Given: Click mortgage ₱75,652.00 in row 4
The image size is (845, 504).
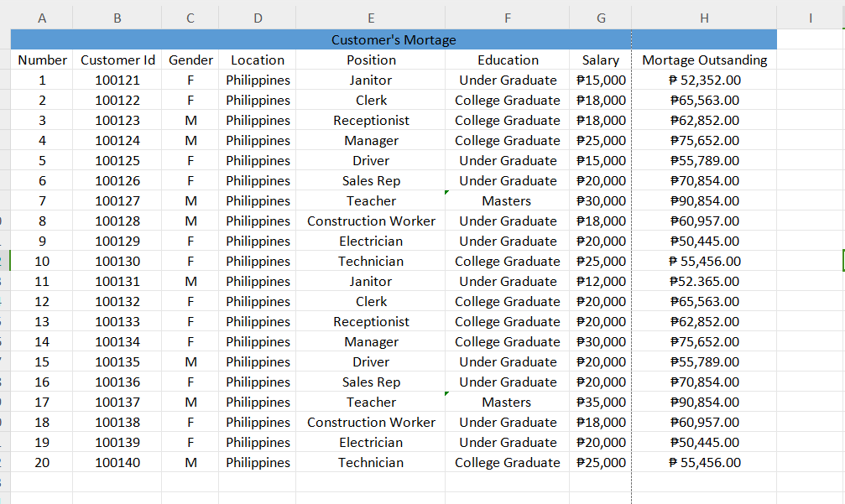Looking at the screenshot, I should (704, 141).
